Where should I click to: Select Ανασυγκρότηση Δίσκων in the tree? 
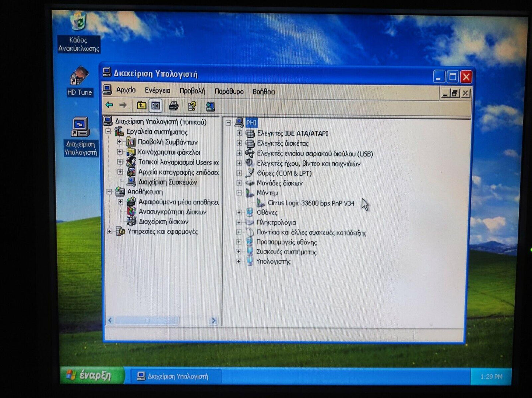click(x=172, y=212)
